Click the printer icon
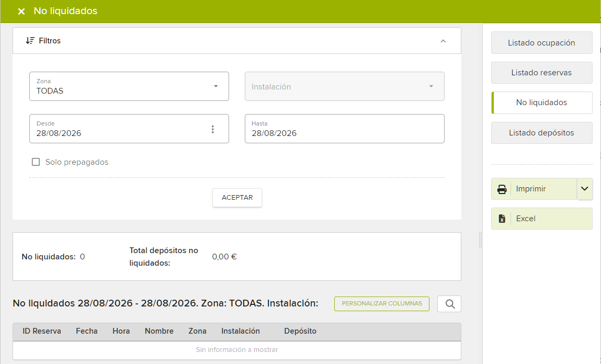The height and width of the screenshot is (364, 601). coord(502,189)
